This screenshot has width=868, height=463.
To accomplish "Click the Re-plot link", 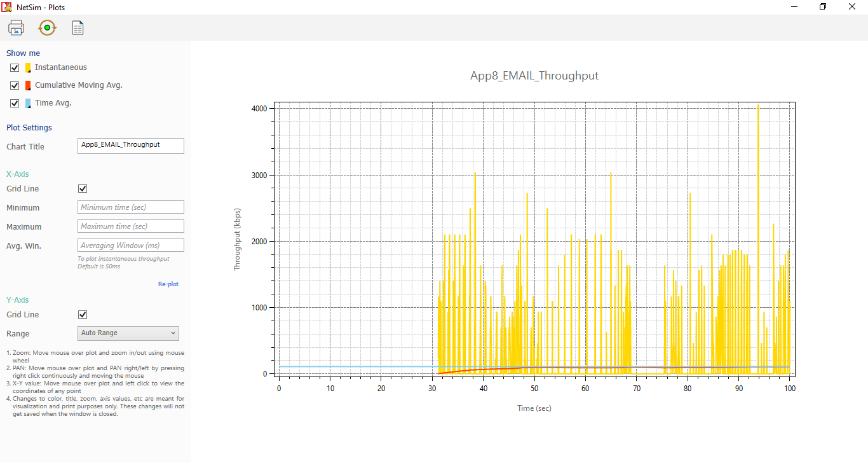I will click(168, 284).
